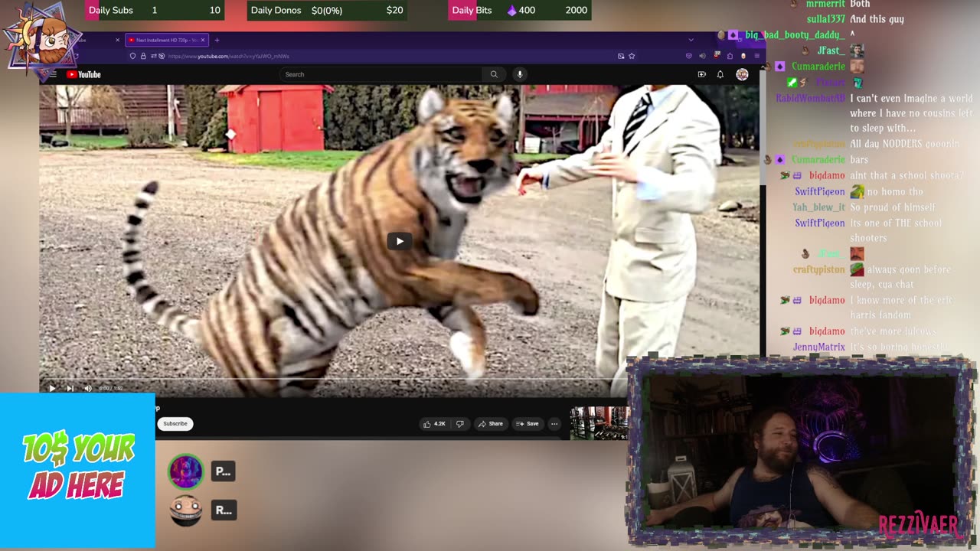Open the recommended video thumbnail beside Save

click(x=599, y=423)
